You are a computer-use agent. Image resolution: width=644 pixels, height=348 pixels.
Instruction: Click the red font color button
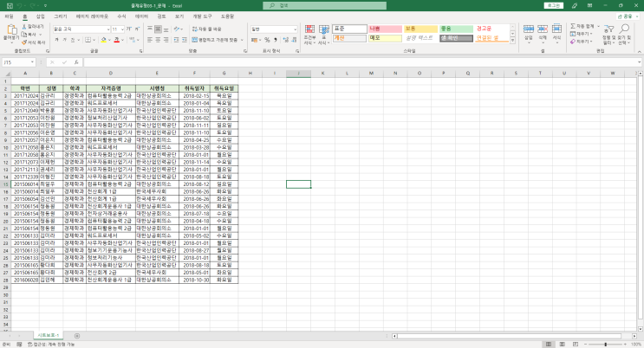117,40
